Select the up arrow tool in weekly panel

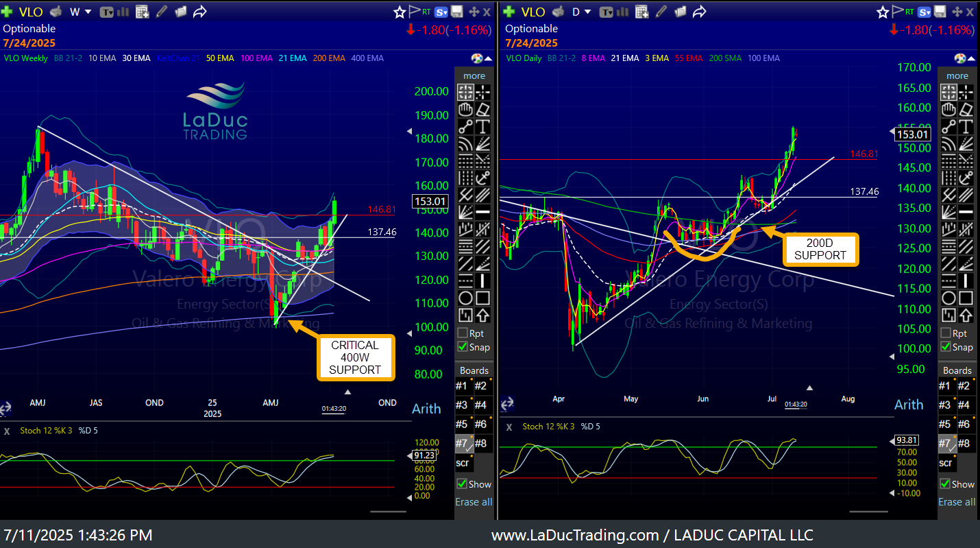click(482, 315)
